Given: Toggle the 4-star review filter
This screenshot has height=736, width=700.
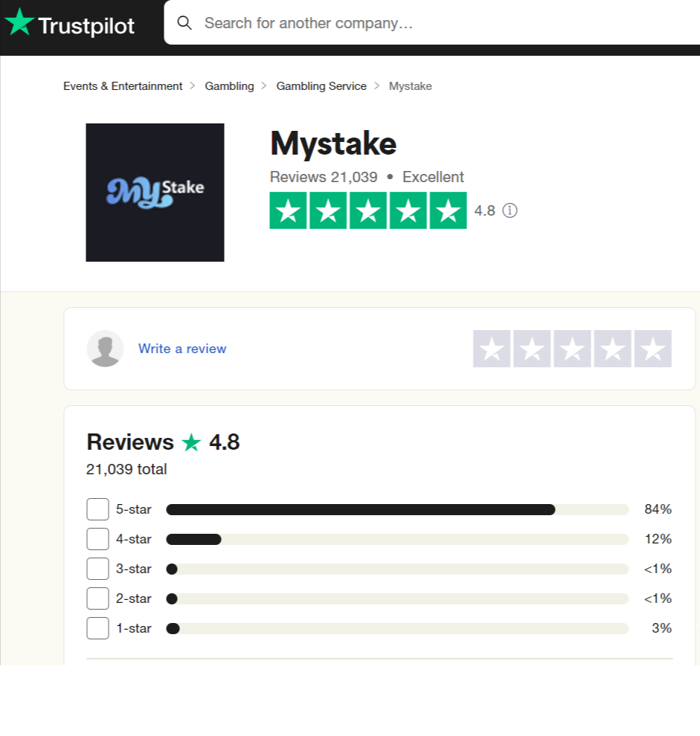Looking at the screenshot, I should click(x=97, y=538).
